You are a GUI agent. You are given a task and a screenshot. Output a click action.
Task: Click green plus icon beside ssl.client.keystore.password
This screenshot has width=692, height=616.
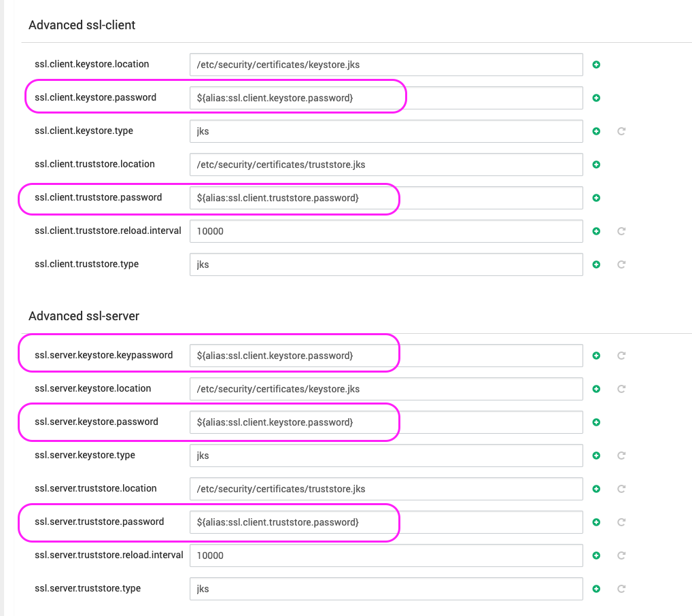pos(596,98)
